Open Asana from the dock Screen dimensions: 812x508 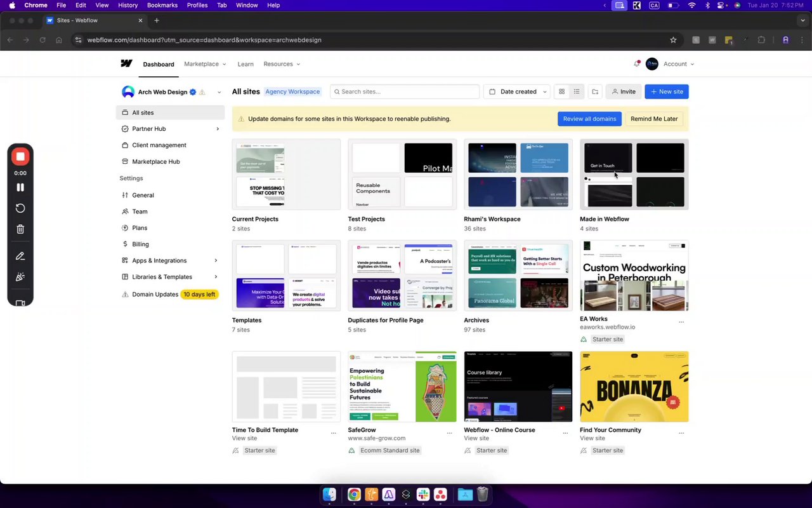(440, 495)
